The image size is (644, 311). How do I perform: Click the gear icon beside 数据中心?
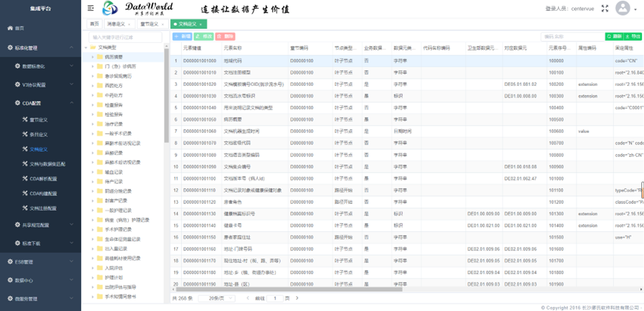[x=10, y=280]
